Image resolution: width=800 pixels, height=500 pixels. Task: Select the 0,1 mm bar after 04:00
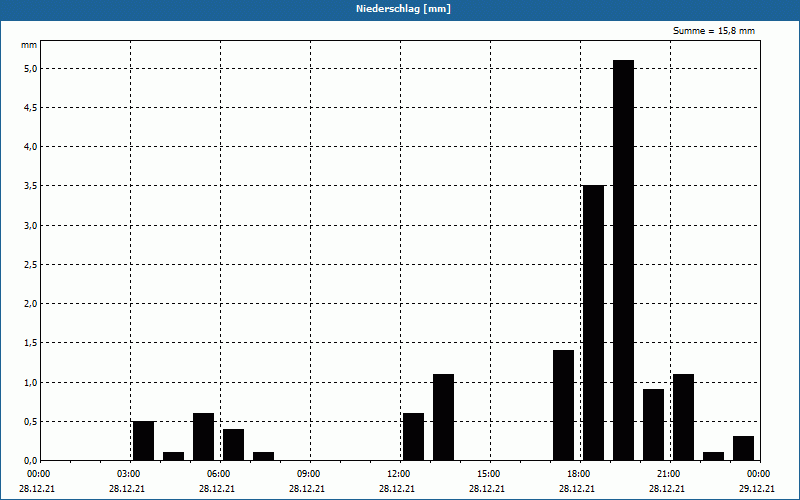tap(173, 456)
